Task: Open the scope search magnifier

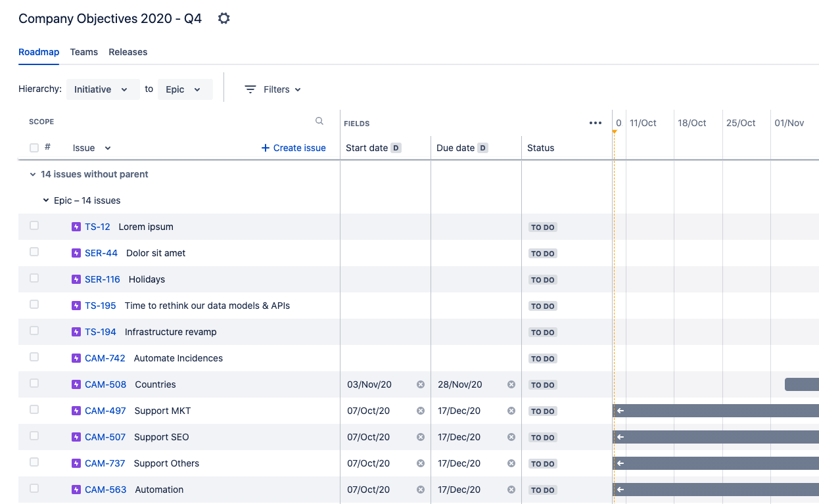Action: tap(319, 121)
